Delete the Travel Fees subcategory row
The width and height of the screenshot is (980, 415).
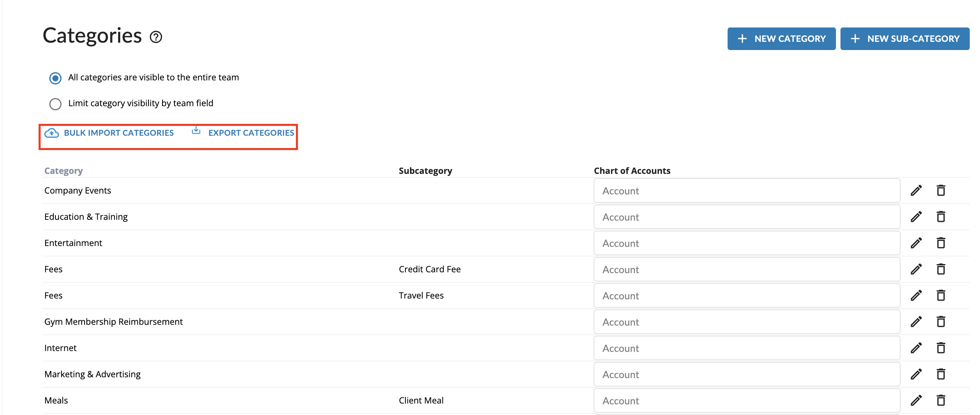[x=941, y=296]
